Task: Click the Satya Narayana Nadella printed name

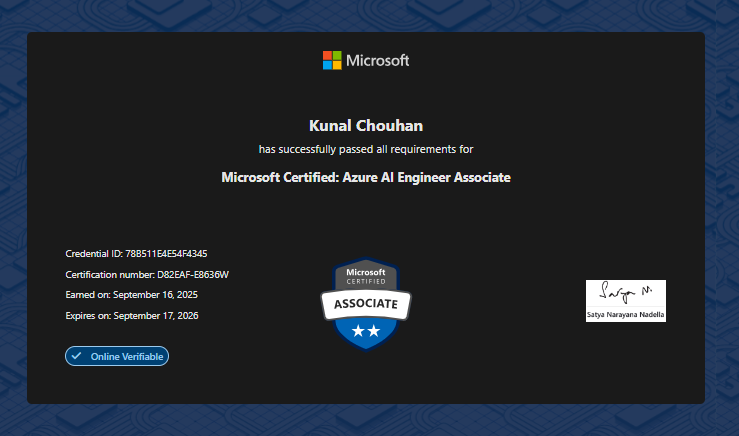Action: 626,314
